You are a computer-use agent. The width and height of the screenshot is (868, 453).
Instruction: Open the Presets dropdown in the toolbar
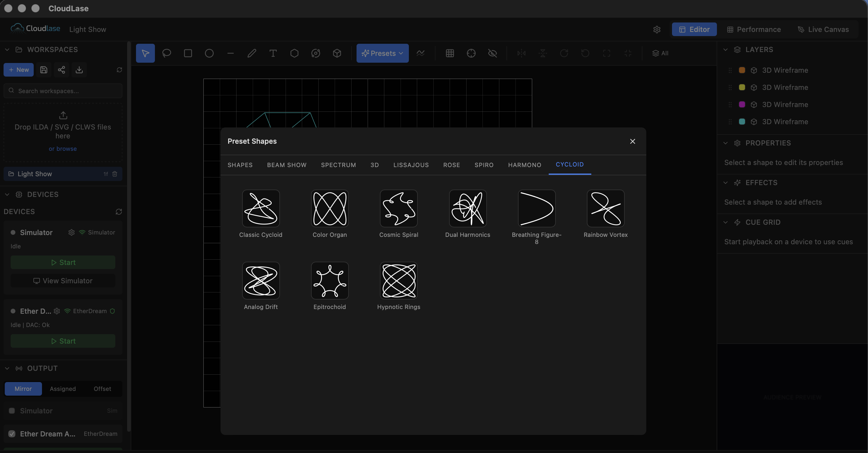(382, 53)
